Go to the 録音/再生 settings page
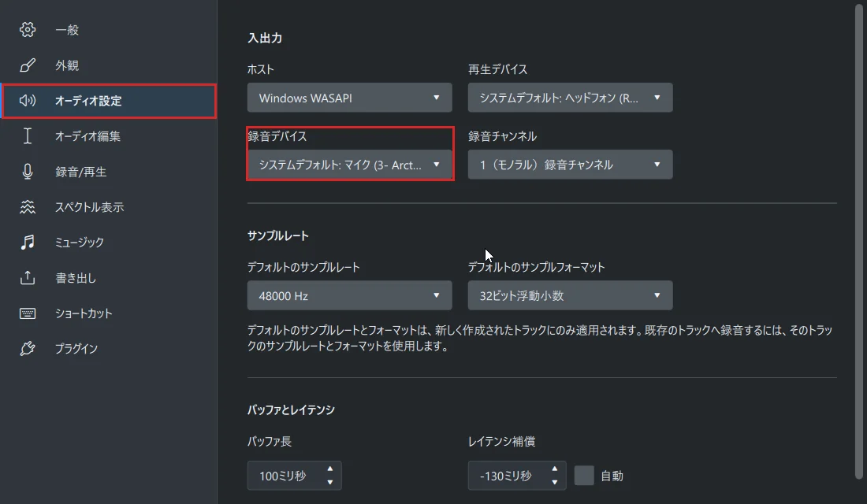The width and height of the screenshot is (867, 504). click(x=109, y=172)
